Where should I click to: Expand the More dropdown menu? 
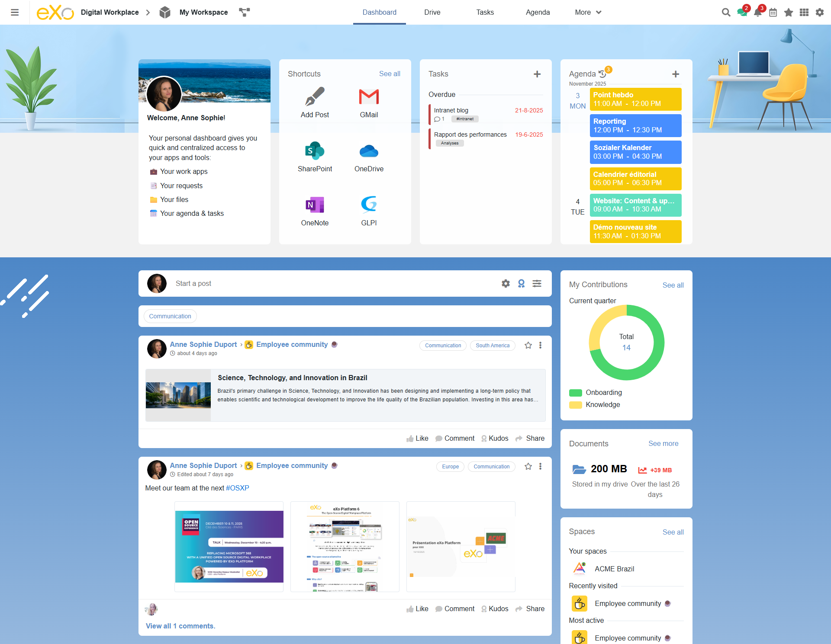click(588, 12)
